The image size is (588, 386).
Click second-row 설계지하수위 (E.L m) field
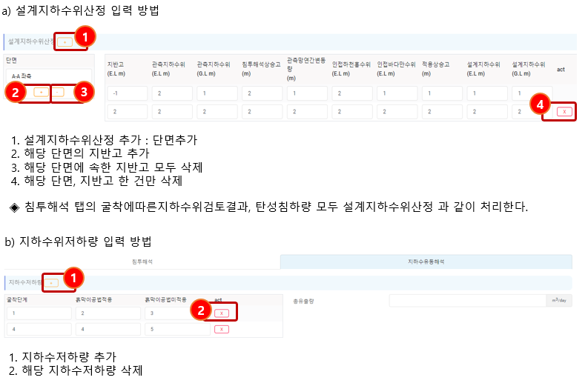(x=487, y=112)
